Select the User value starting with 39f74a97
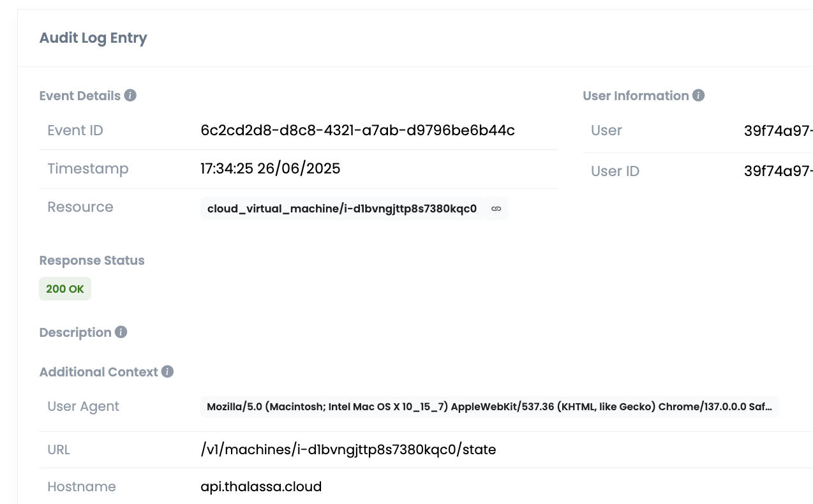Viewport: 813px width, 504px height. point(777,130)
